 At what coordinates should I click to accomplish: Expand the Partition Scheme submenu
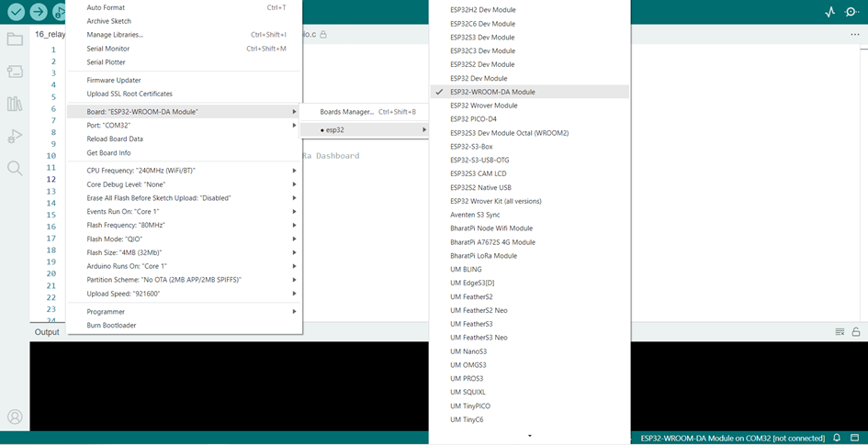[185, 280]
